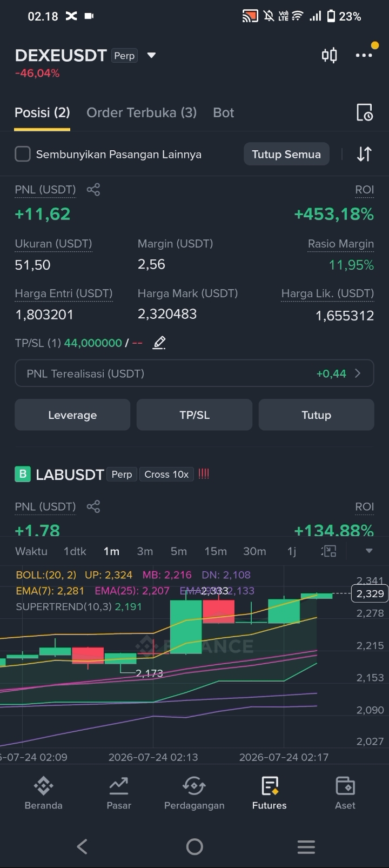Switch to the Posisi (2) tab
The image size is (389, 868).
[42, 112]
